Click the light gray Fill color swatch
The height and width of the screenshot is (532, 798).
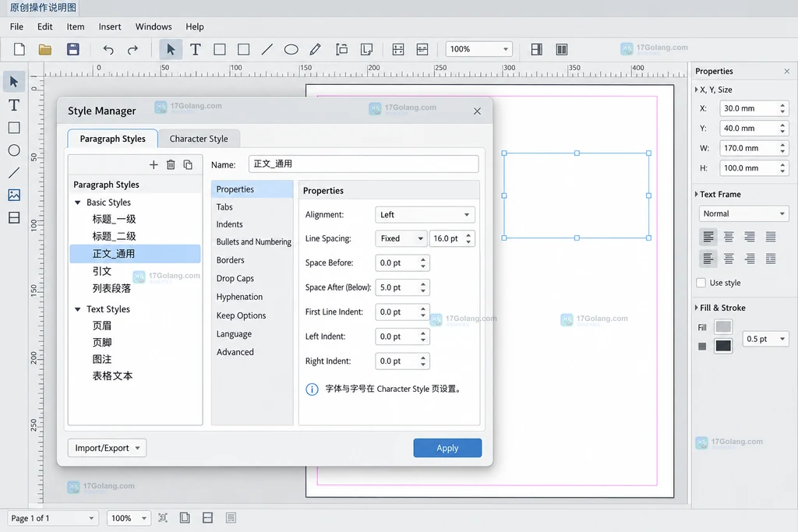tap(723, 326)
